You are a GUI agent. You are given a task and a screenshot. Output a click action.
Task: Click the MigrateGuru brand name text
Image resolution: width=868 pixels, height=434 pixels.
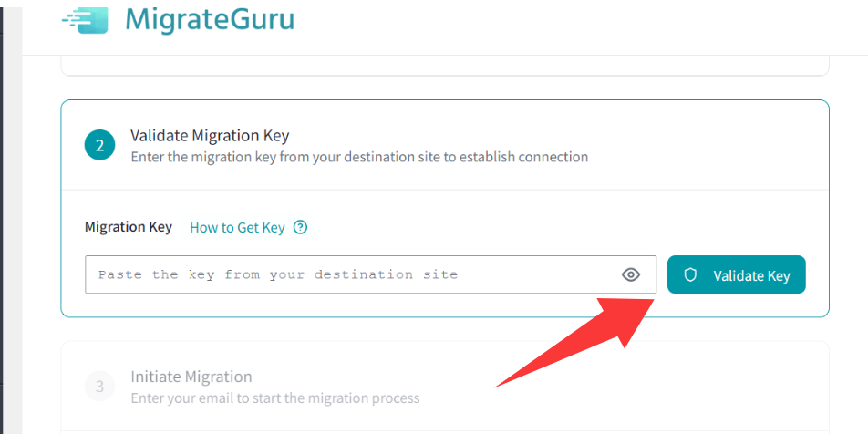(x=210, y=19)
